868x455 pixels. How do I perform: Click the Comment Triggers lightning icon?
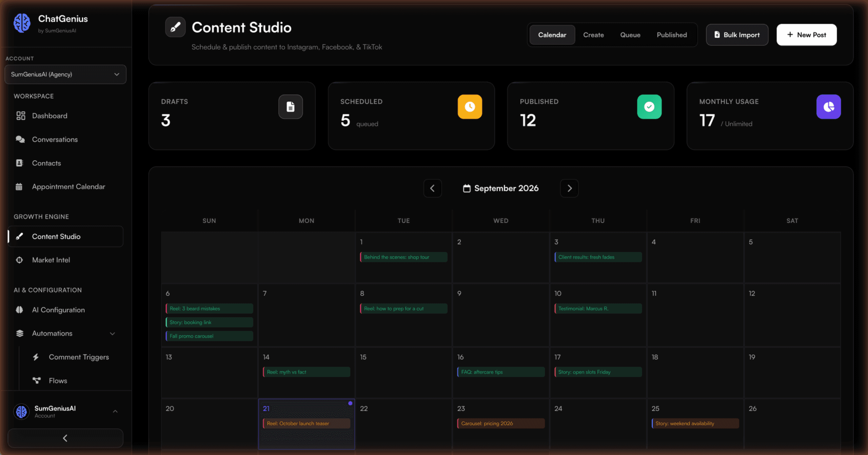pos(36,357)
